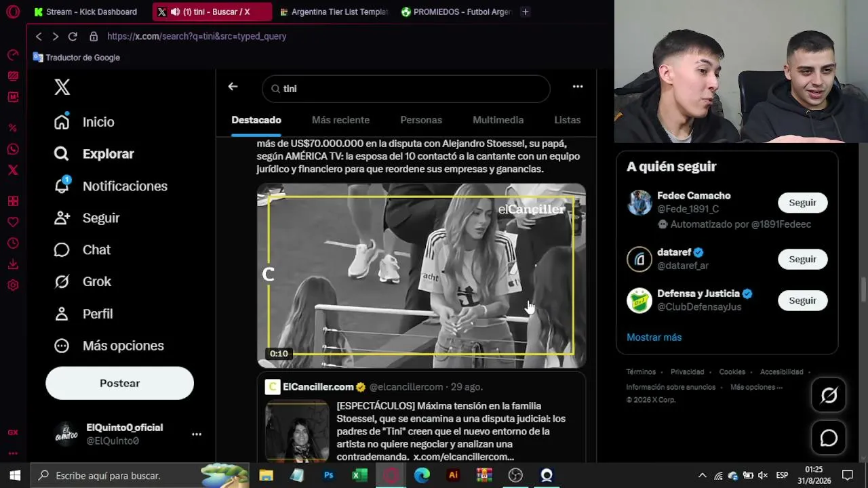Open a new browser tab
The image size is (868, 488).
526,12
